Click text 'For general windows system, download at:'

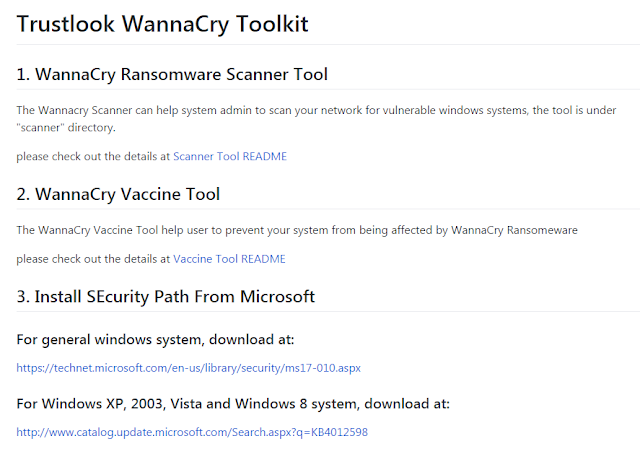point(156,340)
